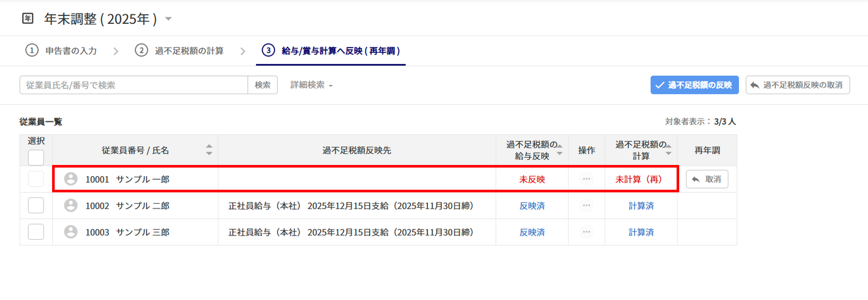
Task: Select step 3 給与/賞与計算へ反映 (再年調) tab
Action: tap(331, 51)
